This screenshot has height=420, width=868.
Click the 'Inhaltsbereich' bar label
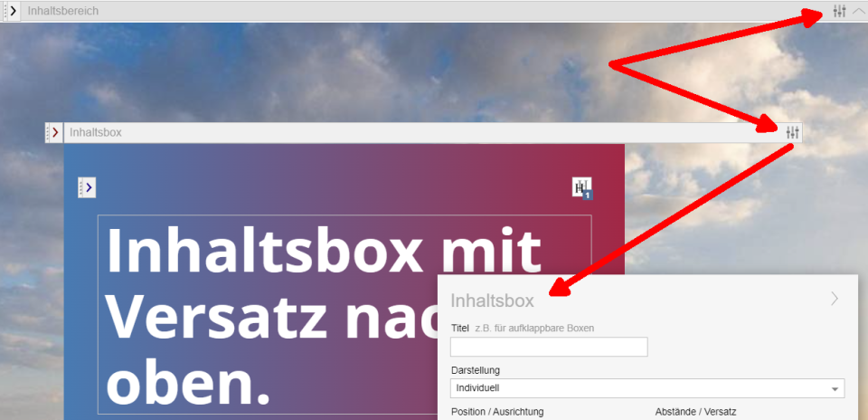click(63, 11)
